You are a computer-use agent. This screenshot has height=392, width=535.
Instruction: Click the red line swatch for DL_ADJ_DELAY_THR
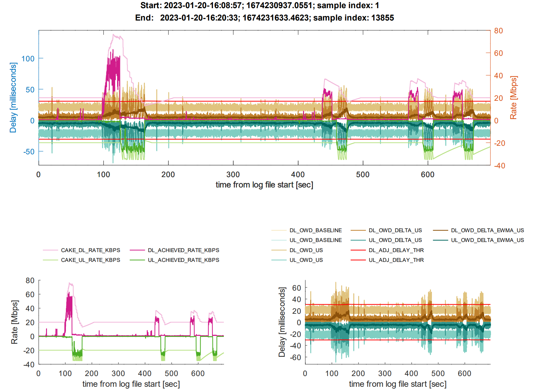tap(358, 250)
